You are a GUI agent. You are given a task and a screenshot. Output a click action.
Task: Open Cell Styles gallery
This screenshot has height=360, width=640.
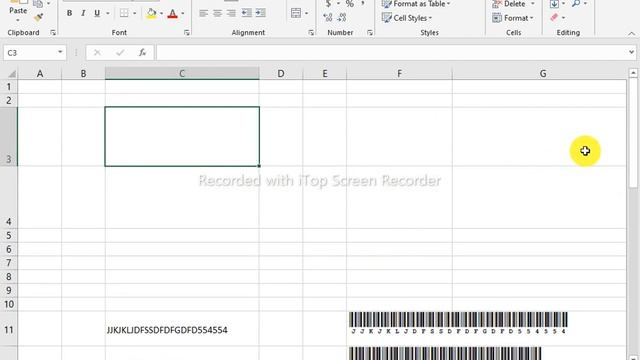coord(407,18)
